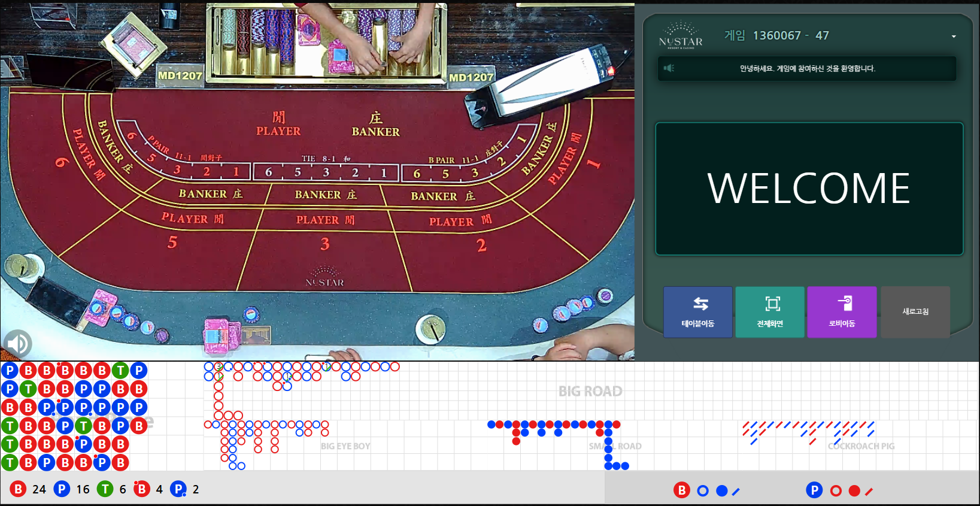This screenshot has height=506, width=980.
Task: Click the COCKROACH PIG label
Action: tap(861, 446)
